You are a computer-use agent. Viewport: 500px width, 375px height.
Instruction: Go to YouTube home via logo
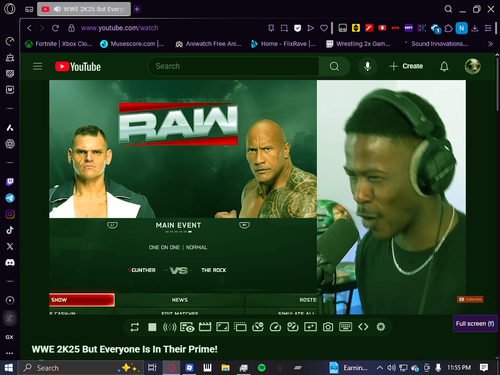(x=78, y=67)
